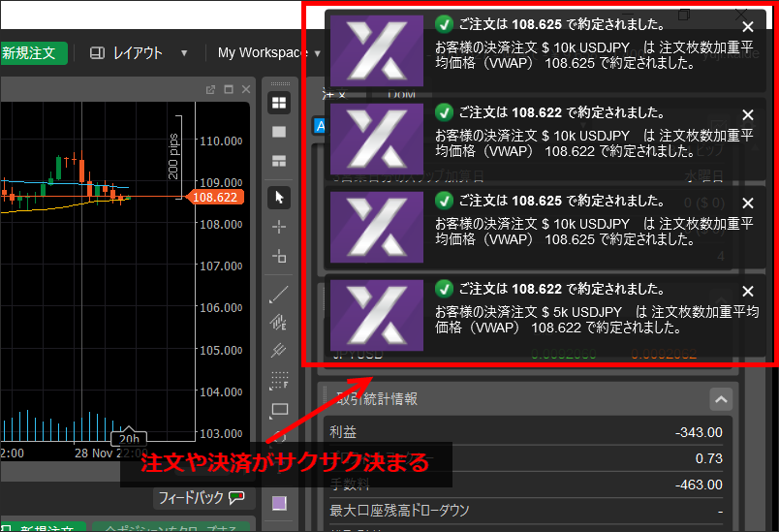Switch to single chart view icon

pyautogui.click(x=279, y=131)
